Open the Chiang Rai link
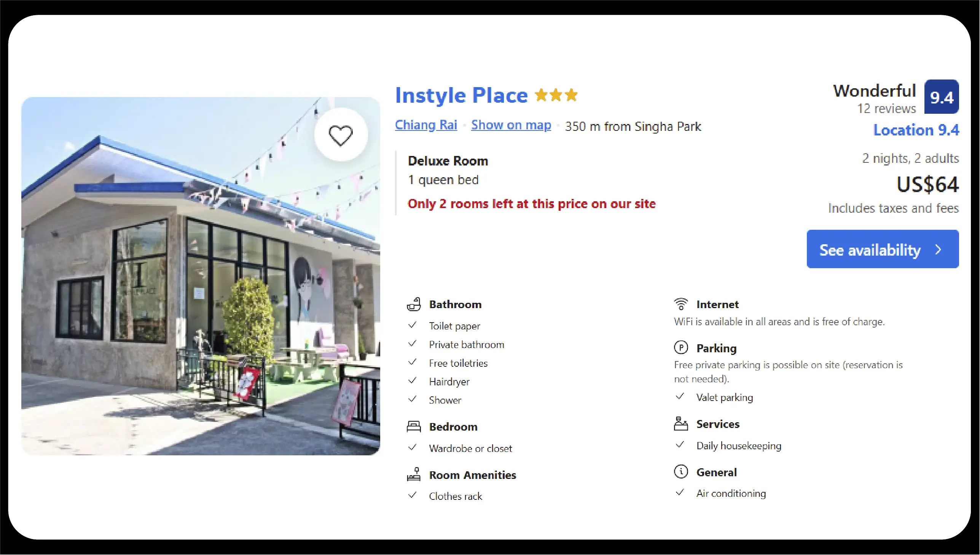The width and height of the screenshot is (980, 555). (x=426, y=125)
